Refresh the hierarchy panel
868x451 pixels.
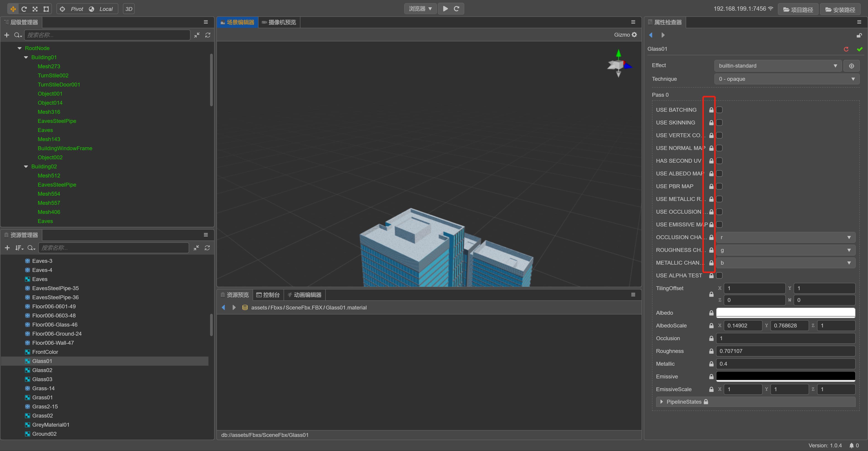point(208,35)
